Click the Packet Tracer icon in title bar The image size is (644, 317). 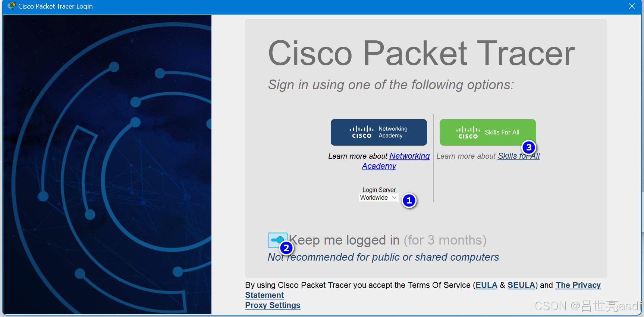tap(12, 6)
